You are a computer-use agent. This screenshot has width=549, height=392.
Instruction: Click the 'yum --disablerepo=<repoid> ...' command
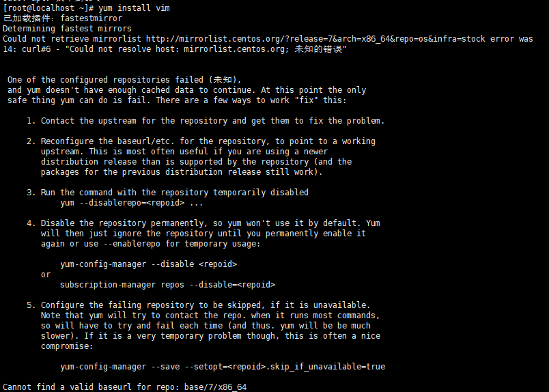[132, 203]
